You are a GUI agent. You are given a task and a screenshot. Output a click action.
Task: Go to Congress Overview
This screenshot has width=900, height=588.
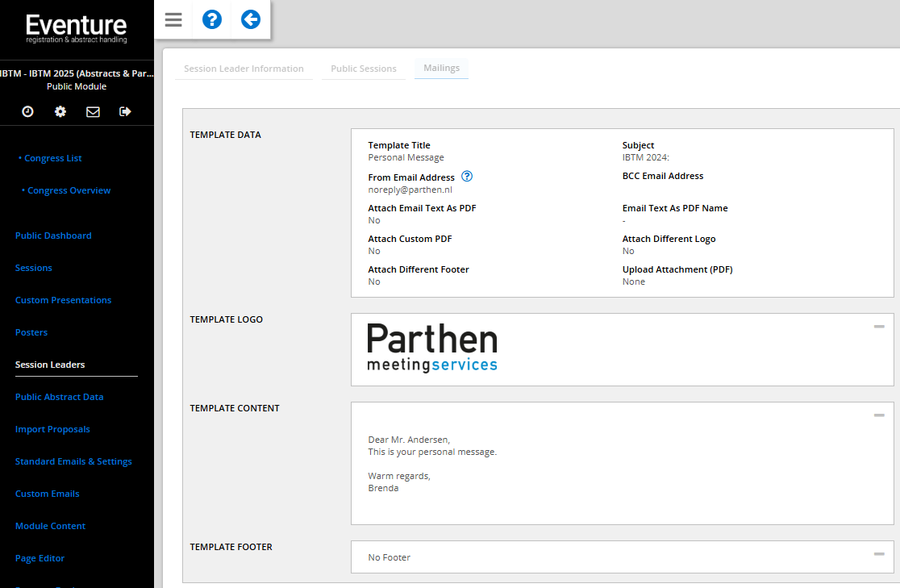pyautogui.click(x=69, y=190)
